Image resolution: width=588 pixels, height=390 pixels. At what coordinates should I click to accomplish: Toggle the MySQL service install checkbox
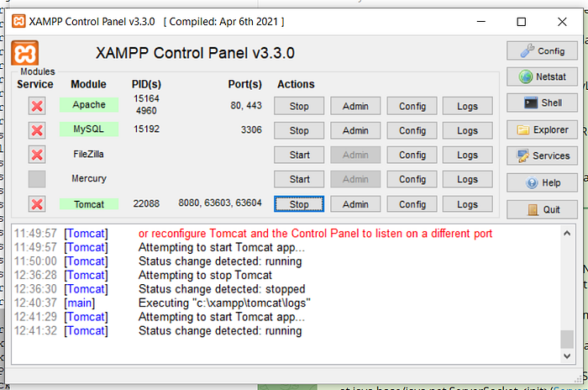tap(37, 130)
